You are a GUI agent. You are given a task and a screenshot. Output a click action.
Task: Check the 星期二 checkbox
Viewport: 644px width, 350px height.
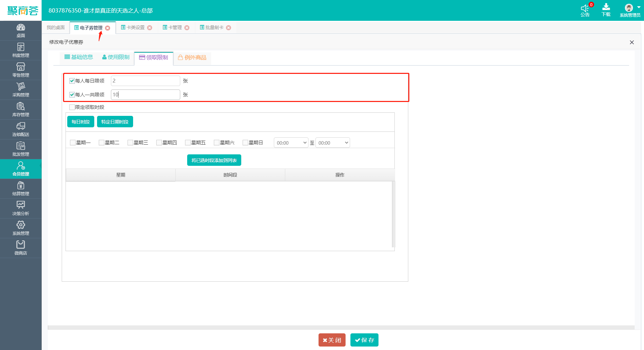(x=102, y=143)
